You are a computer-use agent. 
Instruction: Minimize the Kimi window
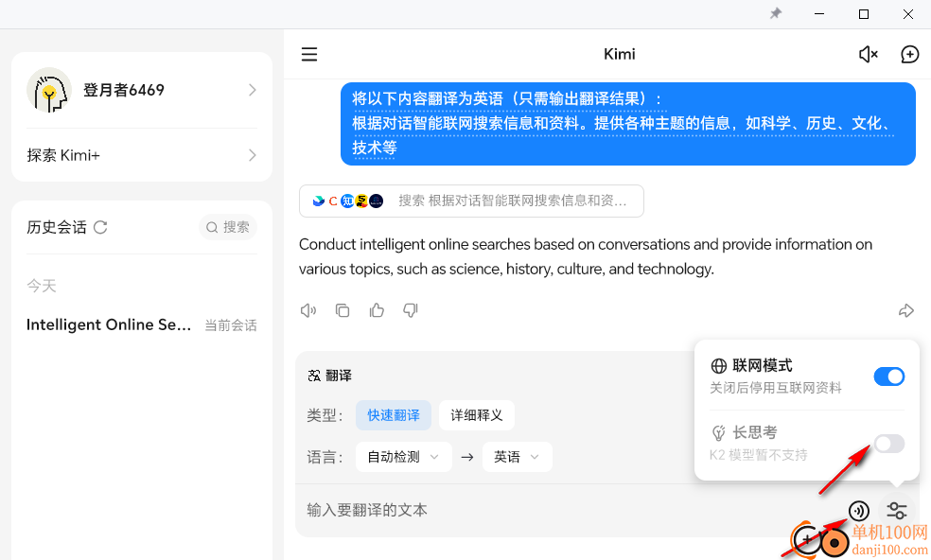[x=819, y=13]
